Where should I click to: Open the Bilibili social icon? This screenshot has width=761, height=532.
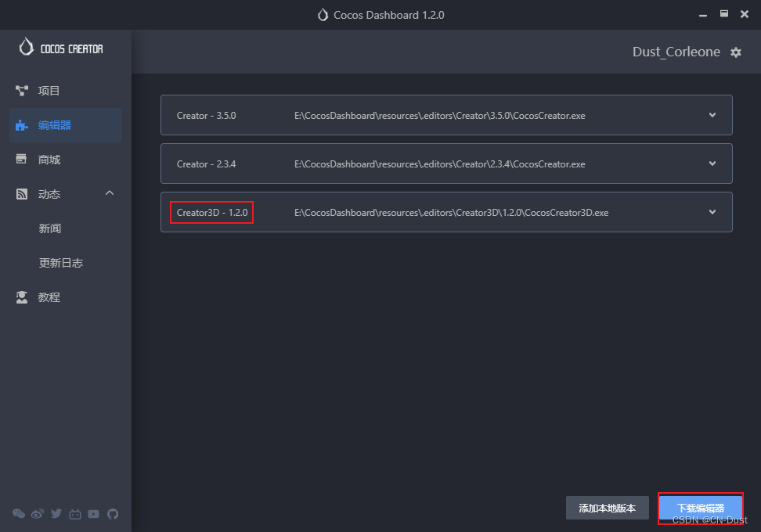tap(75, 513)
